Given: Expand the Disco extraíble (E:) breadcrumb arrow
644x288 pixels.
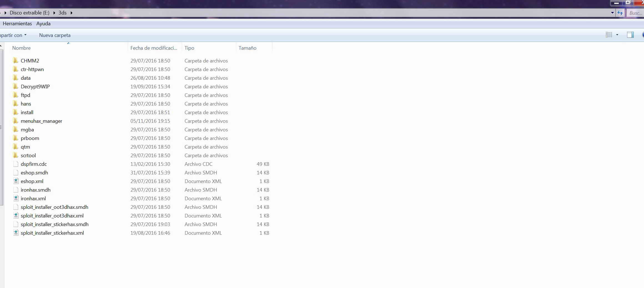Looking at the screenshot, I should coord(54,13).
